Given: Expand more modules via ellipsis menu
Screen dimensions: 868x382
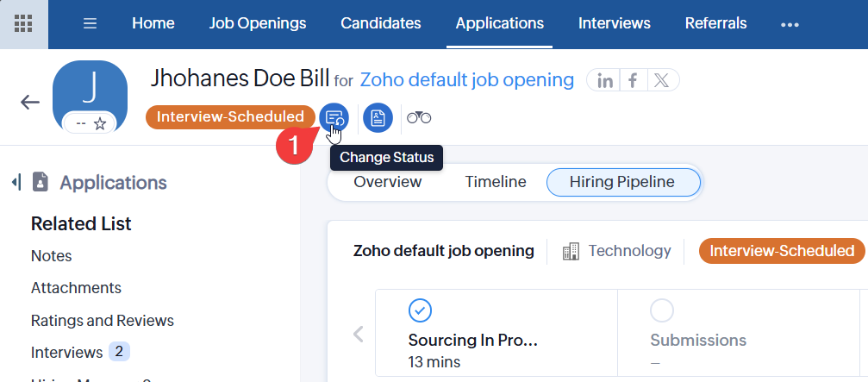Looking at the screenshot, I should pyautogui.click(x=790, y=24).
